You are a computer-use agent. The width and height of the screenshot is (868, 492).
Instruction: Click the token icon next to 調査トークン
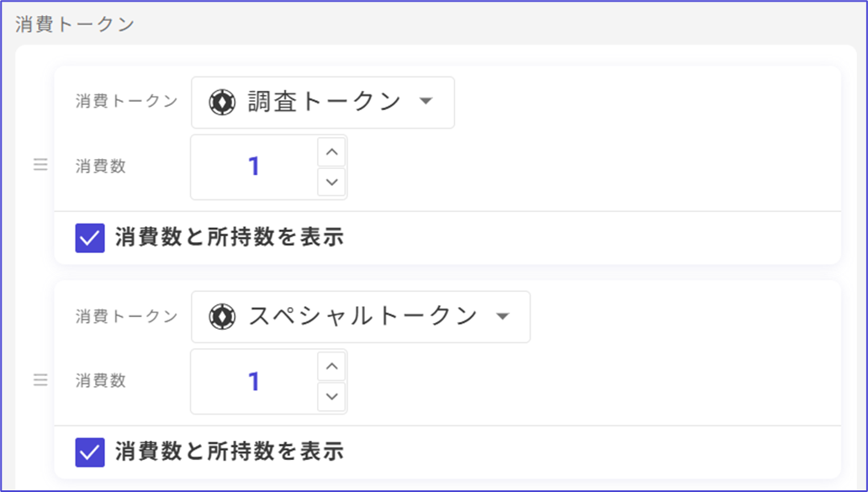click(222, 103)
